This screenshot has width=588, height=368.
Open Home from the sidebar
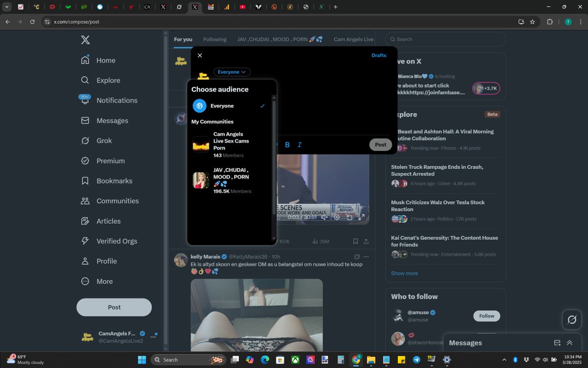[x=98, y=60]
